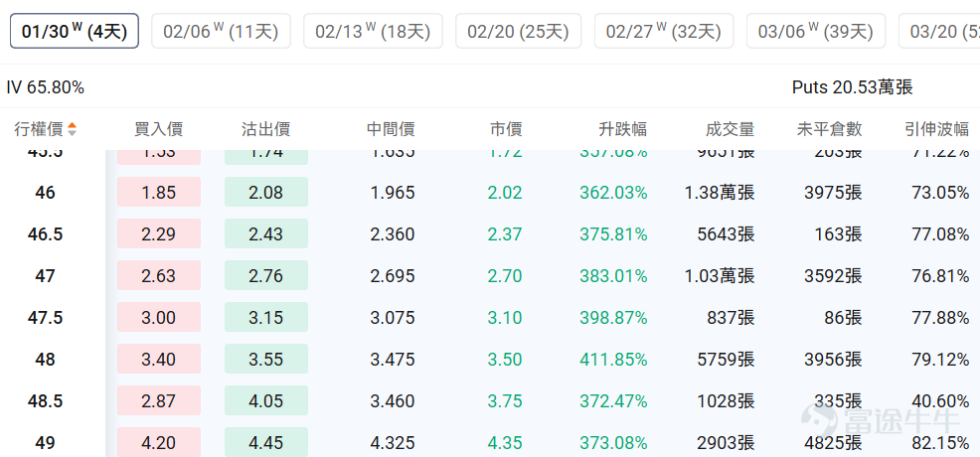Click the 中間價 column header
This screenshot has height=457, width=980.
(x=391, y=129)
